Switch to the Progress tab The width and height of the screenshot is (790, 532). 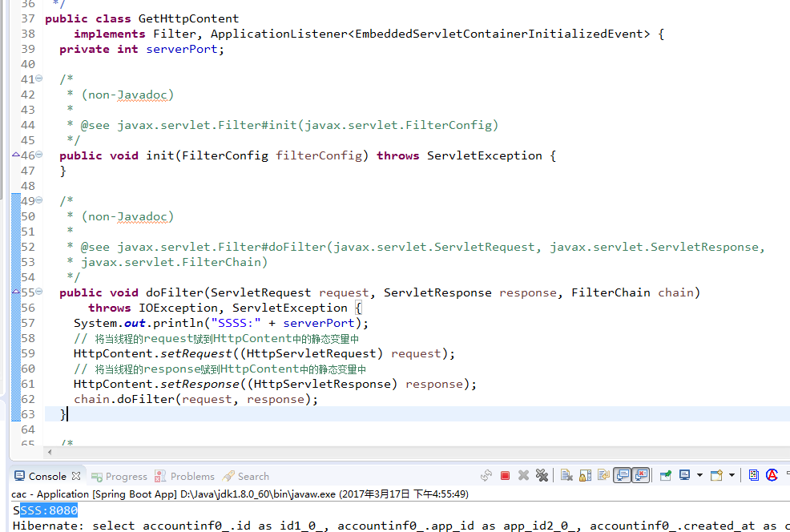[119, 476]
